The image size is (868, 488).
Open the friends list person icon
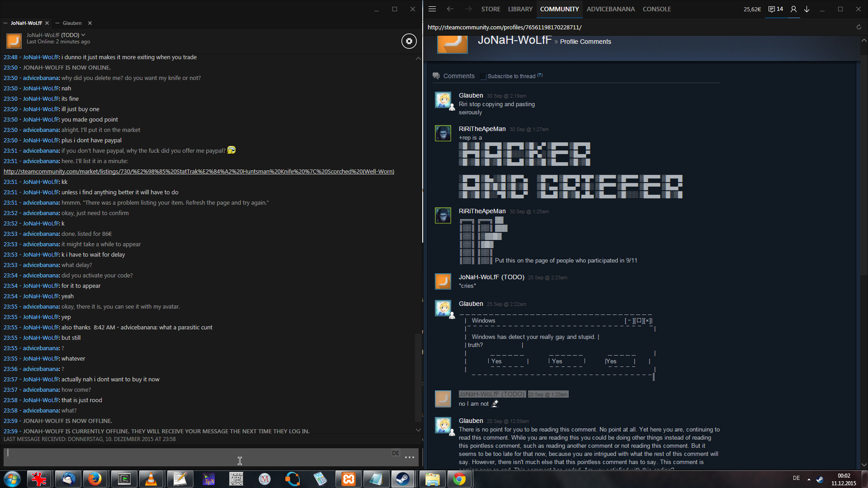(793, 9)
